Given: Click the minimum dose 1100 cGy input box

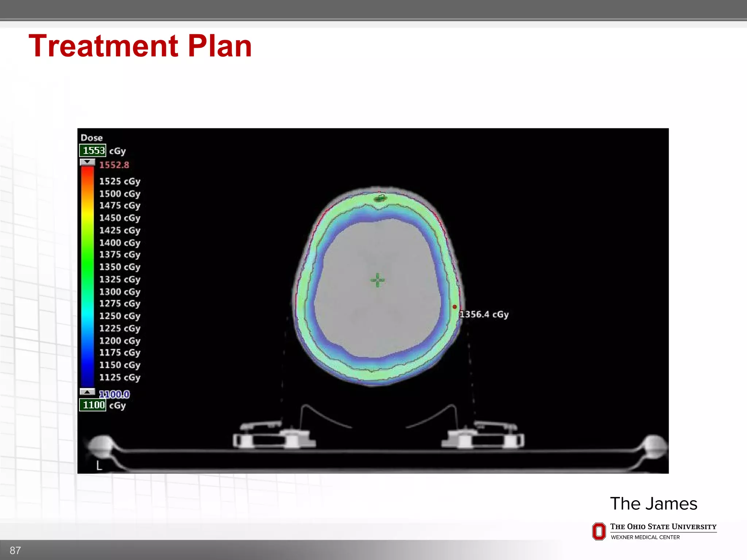Looking at the screenshot, I should 93,405.
